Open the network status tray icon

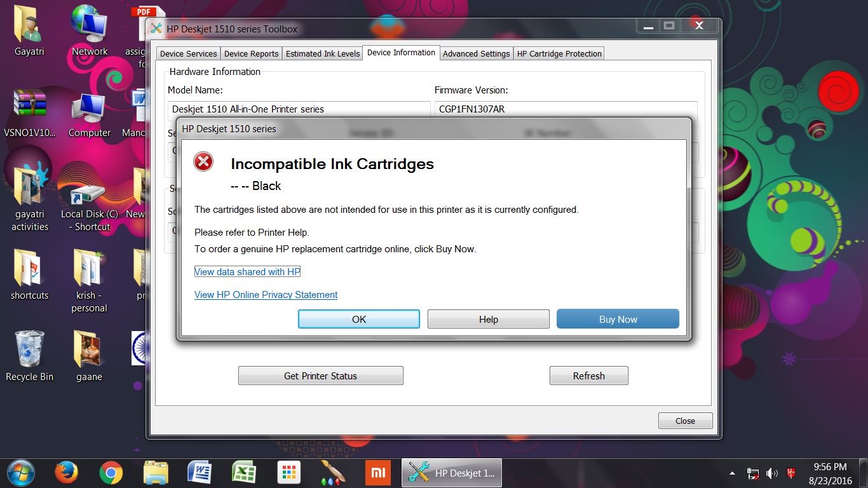752,473
